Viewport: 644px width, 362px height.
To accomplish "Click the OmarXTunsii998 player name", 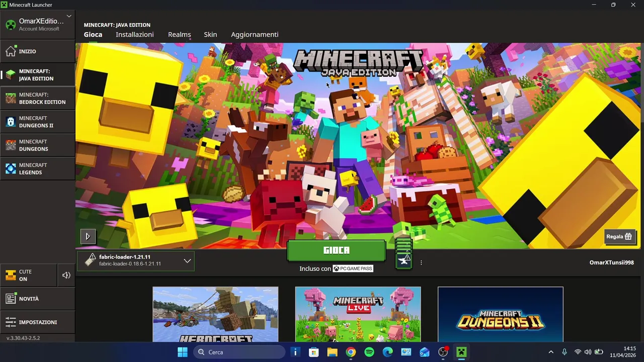I will coord(612,262).
